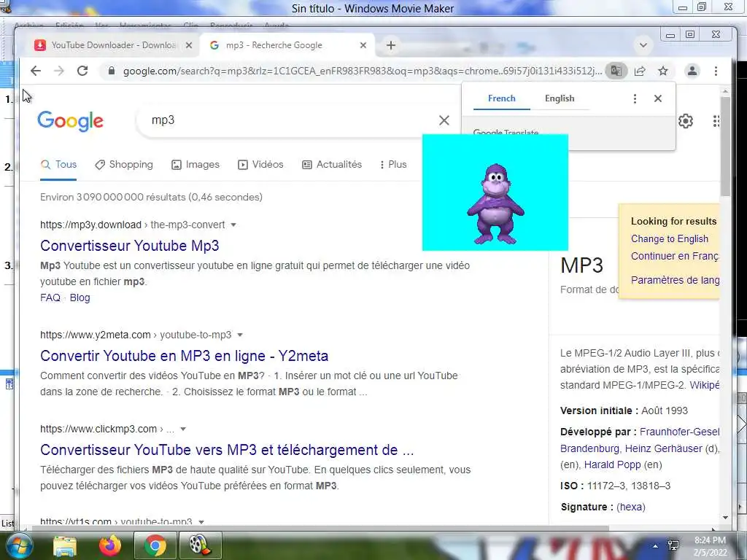Click scrollbar down arrow
This screenshot has height=560, width=747.
pos(726,518)
